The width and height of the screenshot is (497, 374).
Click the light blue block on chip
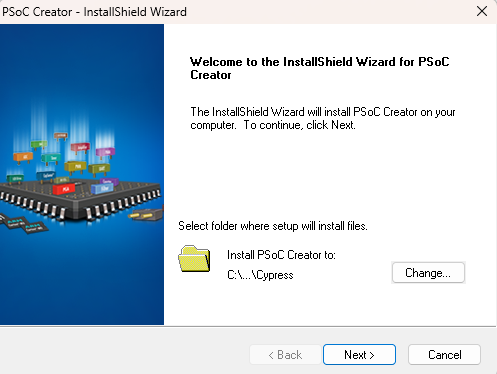(103, 189)
